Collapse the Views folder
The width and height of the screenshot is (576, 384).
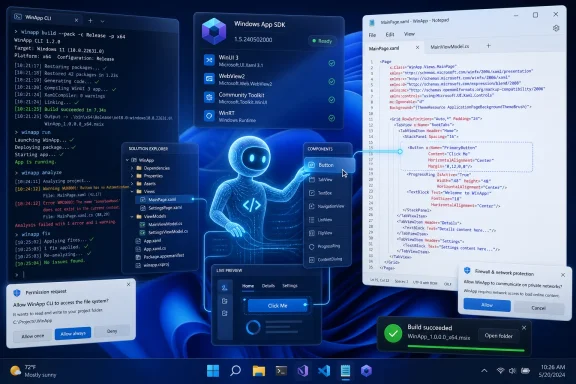tap(132, 191)
